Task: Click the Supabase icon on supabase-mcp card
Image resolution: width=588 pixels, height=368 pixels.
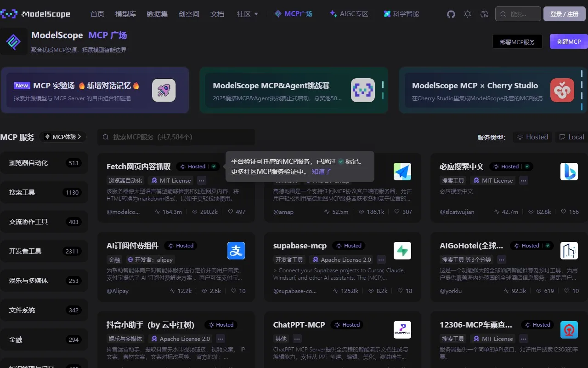Action: tap(402, 251)
